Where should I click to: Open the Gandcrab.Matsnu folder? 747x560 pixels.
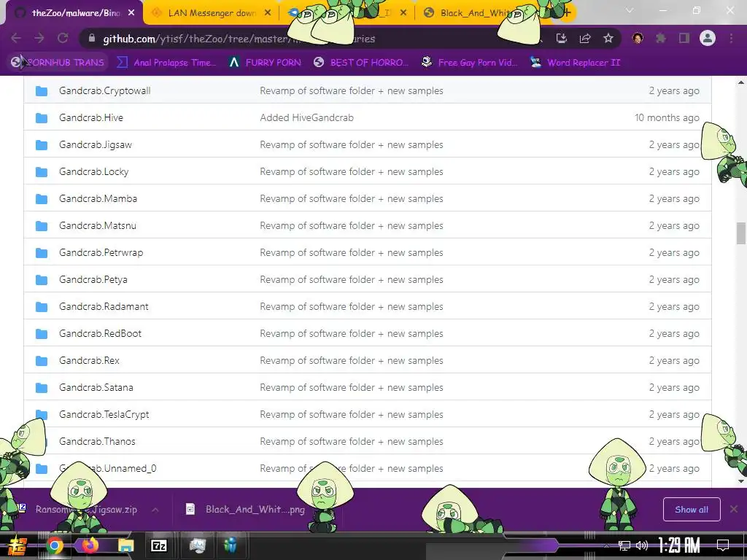click(98, 226)
